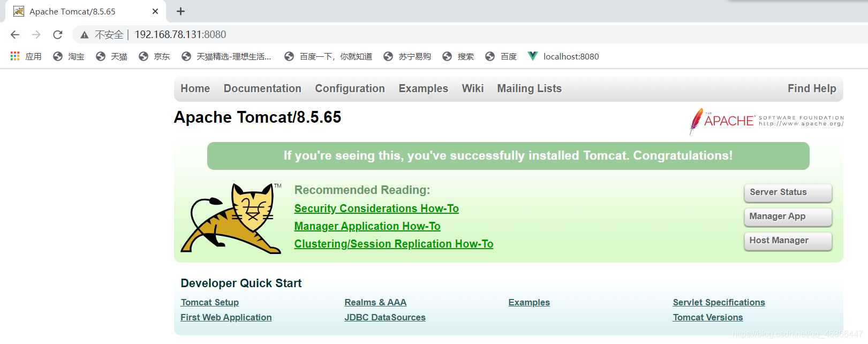The width and height of the screenshot is (868, 344).
Task: Open the 搜索 bookmark
Action: pos(458,56)
